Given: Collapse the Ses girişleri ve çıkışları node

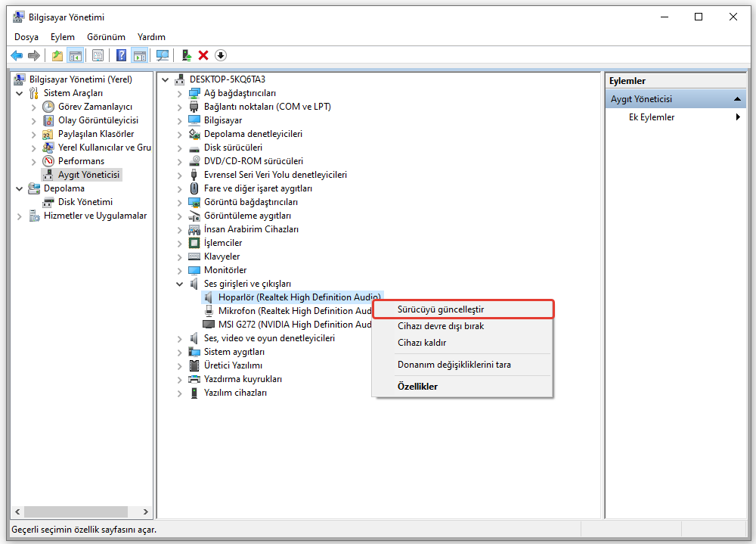Looking at the screenshot, I should click(179, 284).
